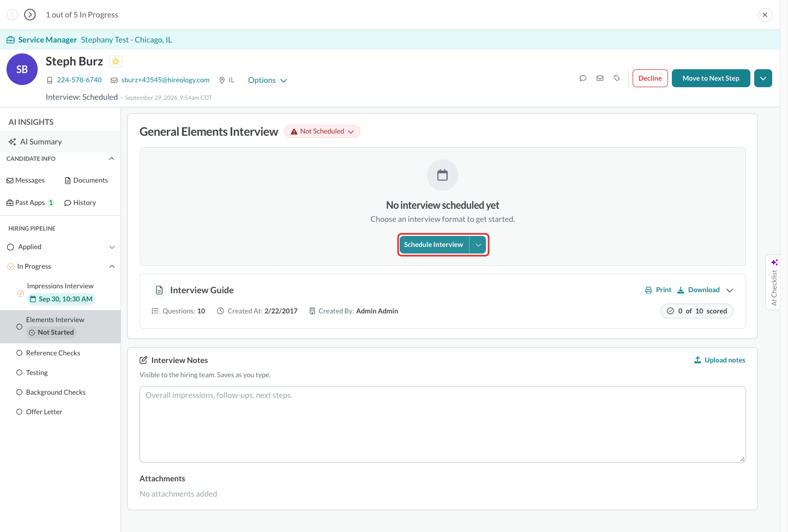Click the SB avatar circle
The image size is (788, 532).
pyautogui.click(x=22, y=69)
